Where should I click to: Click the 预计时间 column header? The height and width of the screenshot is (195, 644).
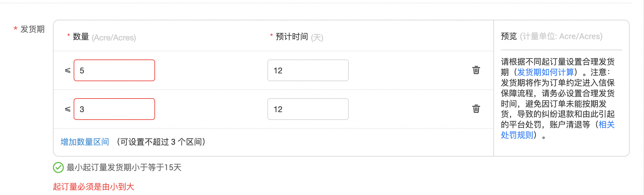point(292,37)
